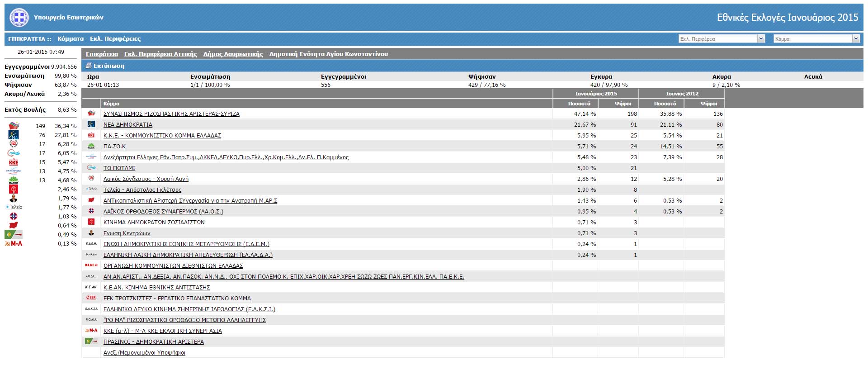The height and width of the screenshot is (365, 868).
Task: Click the ΠΑ.ΣΟ.Κ green party icon in the table
Action: (91, 146)
